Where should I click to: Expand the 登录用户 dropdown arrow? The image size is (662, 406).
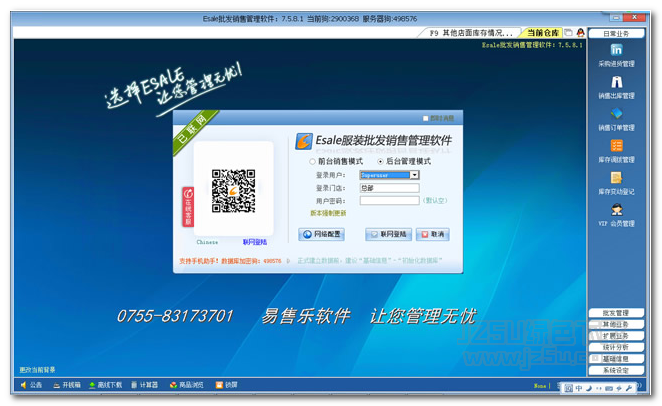(415, 175)
